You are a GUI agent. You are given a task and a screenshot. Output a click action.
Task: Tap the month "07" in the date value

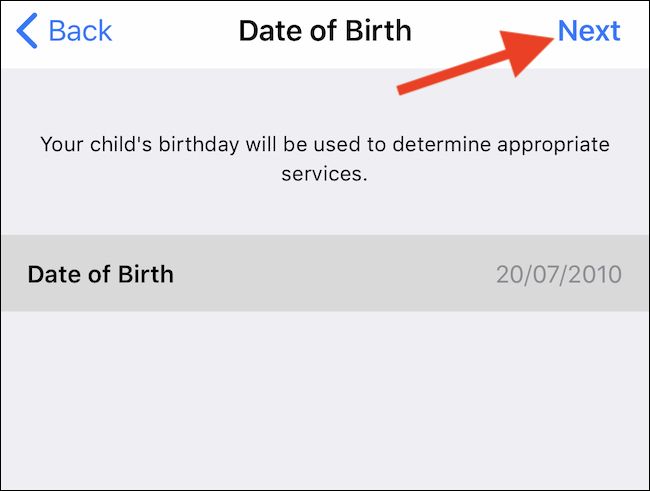click(547, 274)
